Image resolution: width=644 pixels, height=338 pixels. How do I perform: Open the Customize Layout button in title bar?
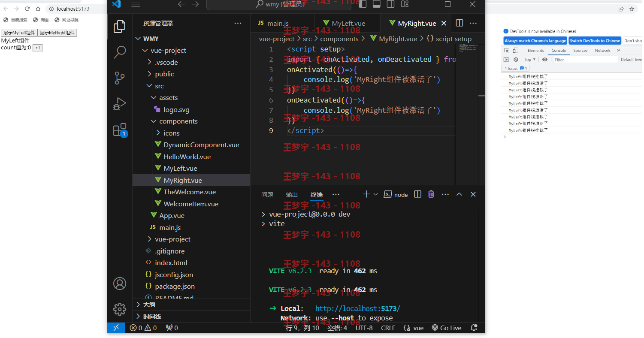point(405,4)
